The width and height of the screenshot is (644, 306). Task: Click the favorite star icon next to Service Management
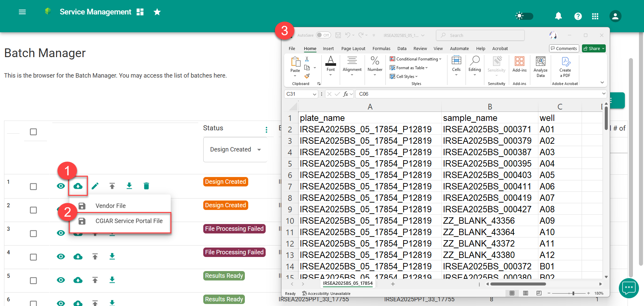click(x=157, y=12)
